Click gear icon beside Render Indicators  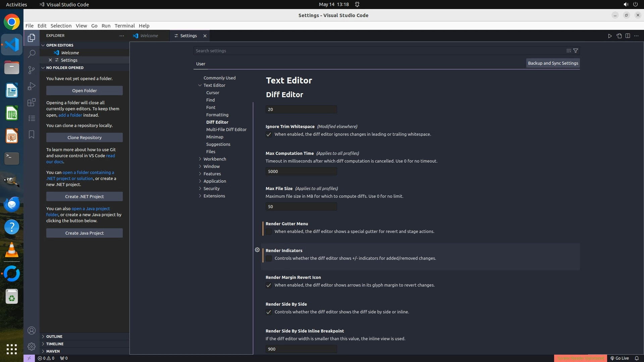257,250
